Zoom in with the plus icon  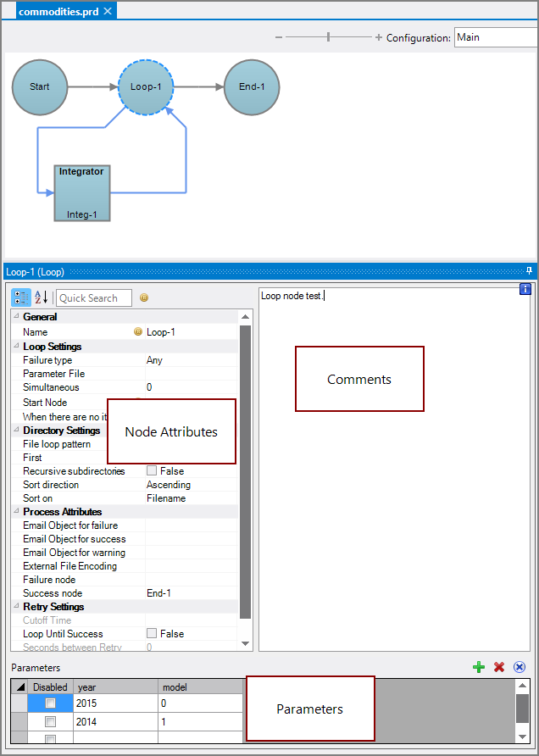tap(379, 37)
